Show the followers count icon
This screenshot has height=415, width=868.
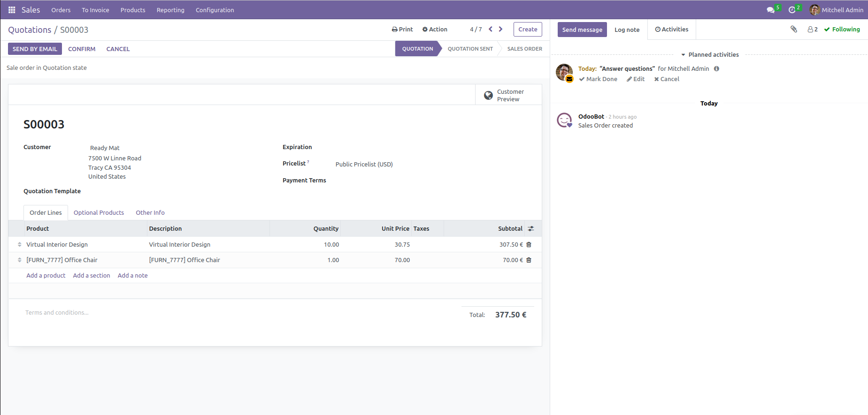[813, 29]
